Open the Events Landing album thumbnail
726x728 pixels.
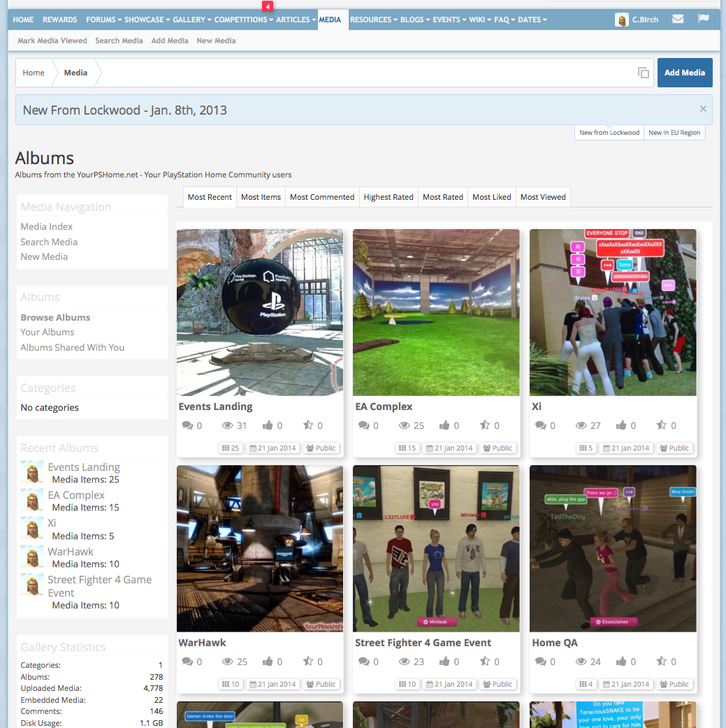tap(260, 312)
